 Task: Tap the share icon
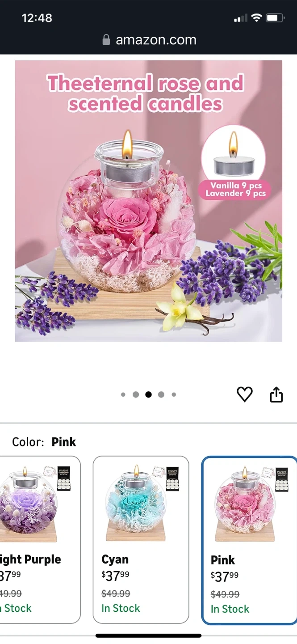tap(276, 394)
